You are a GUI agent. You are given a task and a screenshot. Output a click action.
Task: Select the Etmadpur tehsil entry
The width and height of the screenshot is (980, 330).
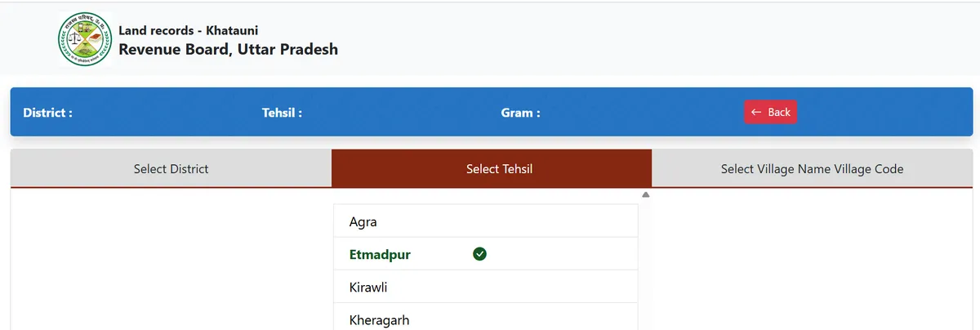(380, 254)
